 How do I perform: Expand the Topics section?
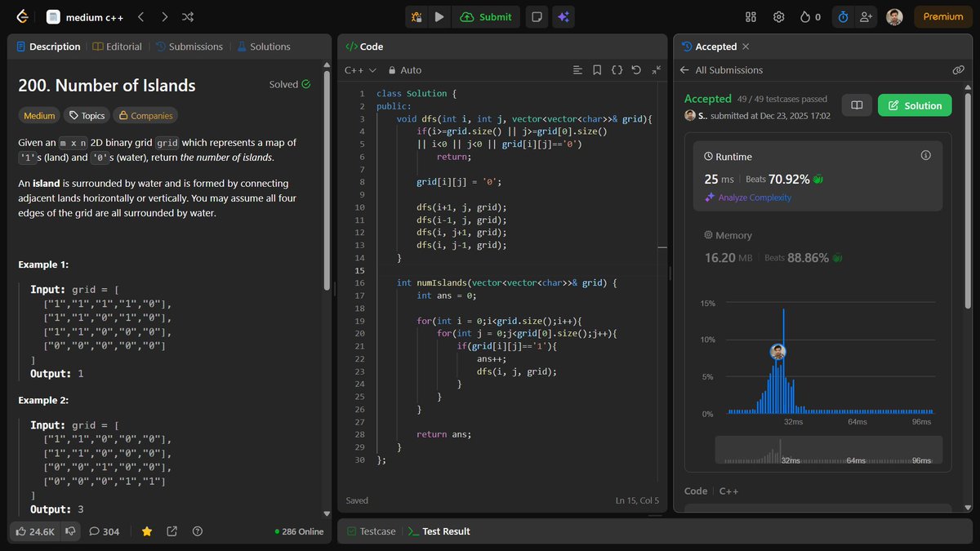86,115
